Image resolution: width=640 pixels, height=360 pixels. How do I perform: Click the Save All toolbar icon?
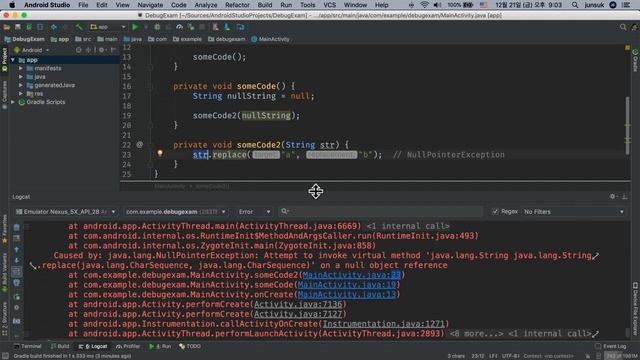[x=18, y=27]
